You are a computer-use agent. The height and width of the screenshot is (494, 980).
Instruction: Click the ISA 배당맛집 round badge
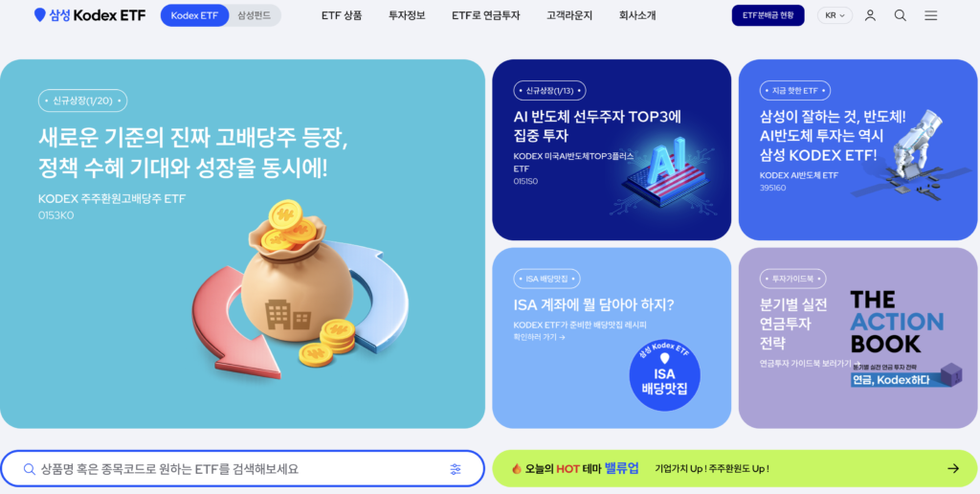[x=664, y=376]
